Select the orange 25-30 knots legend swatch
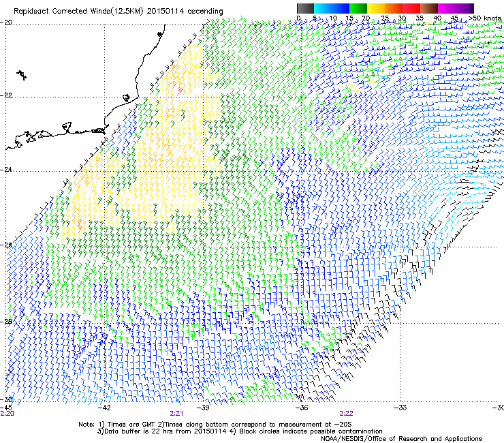The height and width of the screenshot is (443, 504). pyautogui.click(x=394, y=8)
